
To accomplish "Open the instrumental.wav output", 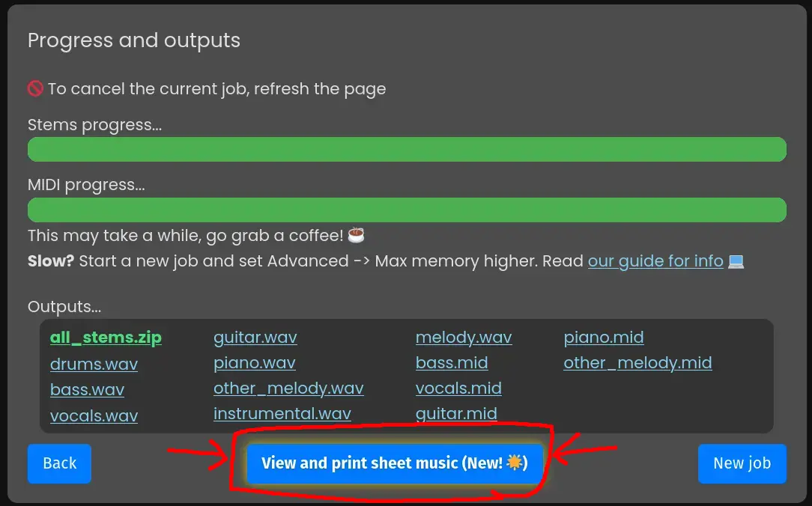I will [x=282, y=414].
